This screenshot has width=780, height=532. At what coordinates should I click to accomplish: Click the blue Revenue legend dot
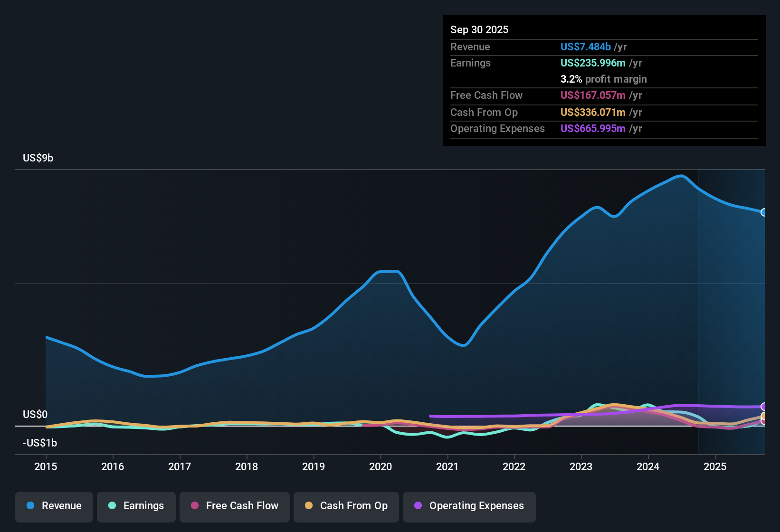30,506
